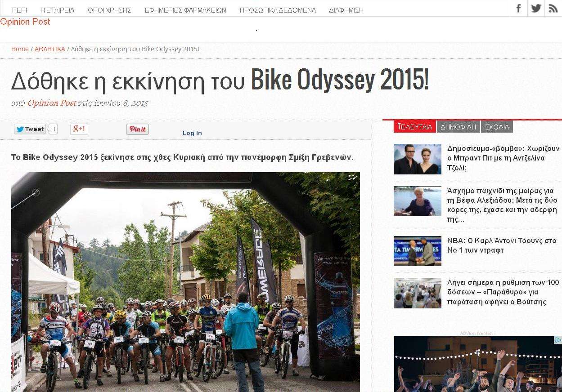Viewport: 562px width, 392px height.
Task: Open the NBA Karl-Anthony Towns headline
Action: 502,245
